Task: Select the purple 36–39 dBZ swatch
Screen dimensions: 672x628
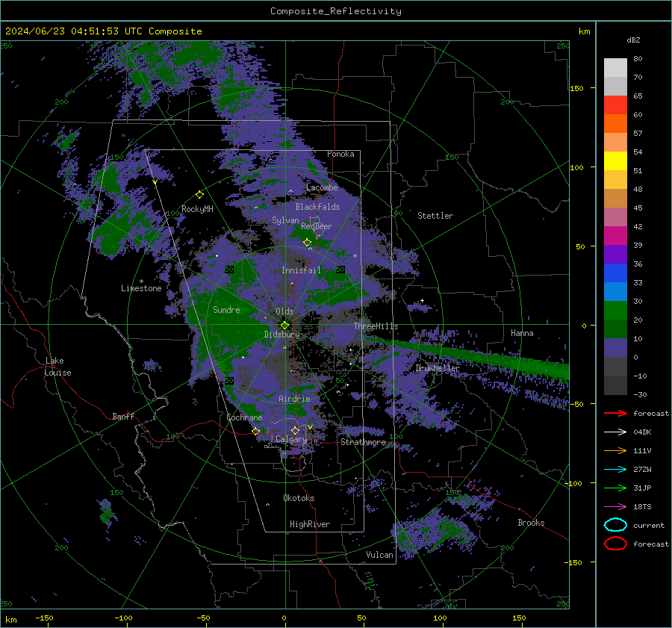Action: point(615,255)
